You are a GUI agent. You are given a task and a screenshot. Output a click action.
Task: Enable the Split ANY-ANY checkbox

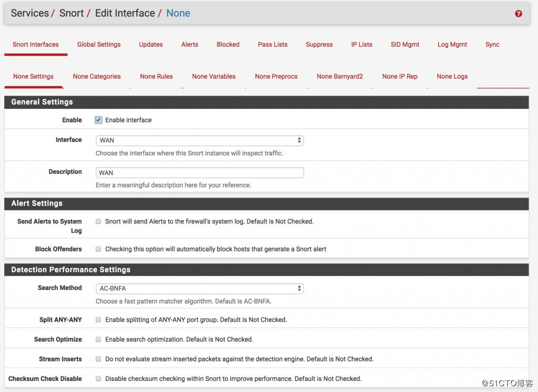coord(98,319)
